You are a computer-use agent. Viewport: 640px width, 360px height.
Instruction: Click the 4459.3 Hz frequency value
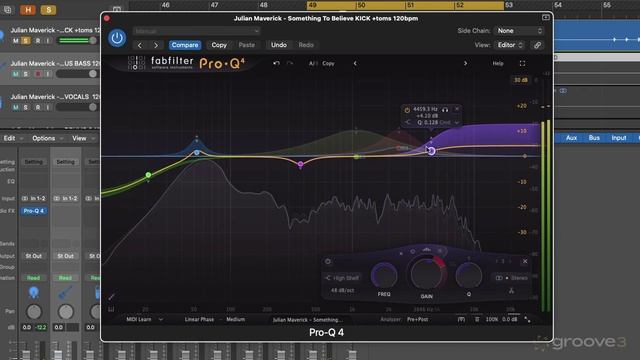pos(425,109)
